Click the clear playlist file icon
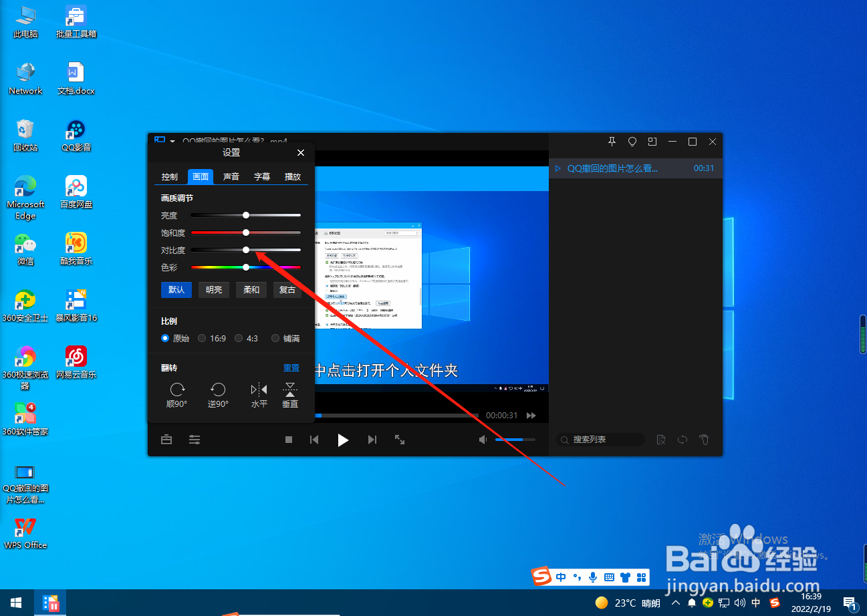The width and height of the screenshot is (867, 616). click(x=660, y=440)
